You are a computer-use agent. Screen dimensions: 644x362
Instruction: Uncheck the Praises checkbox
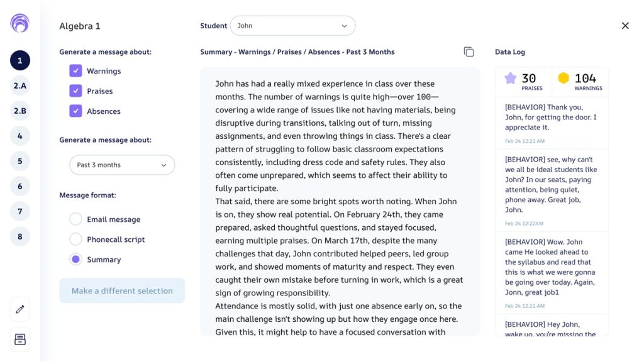coord(75,90)
